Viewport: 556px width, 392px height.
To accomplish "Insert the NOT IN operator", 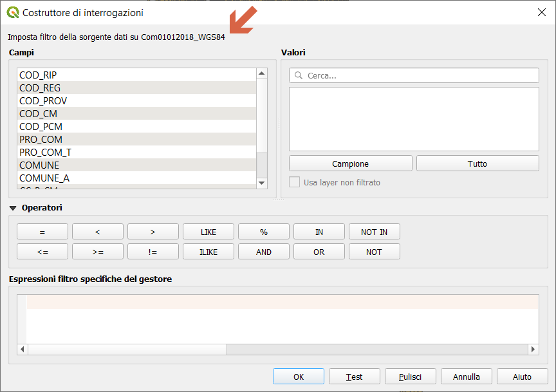I will [374, 232].
